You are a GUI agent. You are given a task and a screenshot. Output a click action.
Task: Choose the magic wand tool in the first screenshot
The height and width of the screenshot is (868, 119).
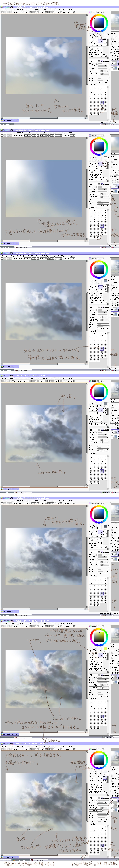click(95, 35)
